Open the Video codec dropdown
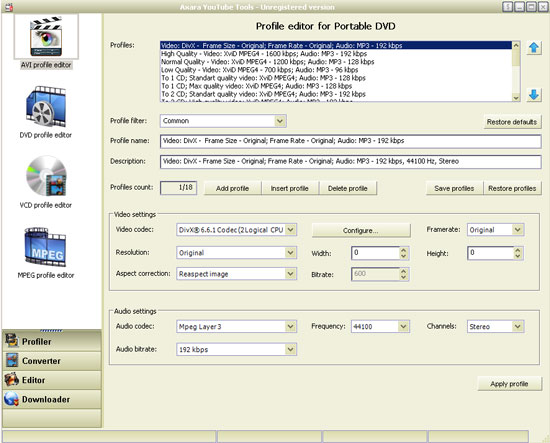The width and height of the screenshot is (550, 443). (290, 230)
